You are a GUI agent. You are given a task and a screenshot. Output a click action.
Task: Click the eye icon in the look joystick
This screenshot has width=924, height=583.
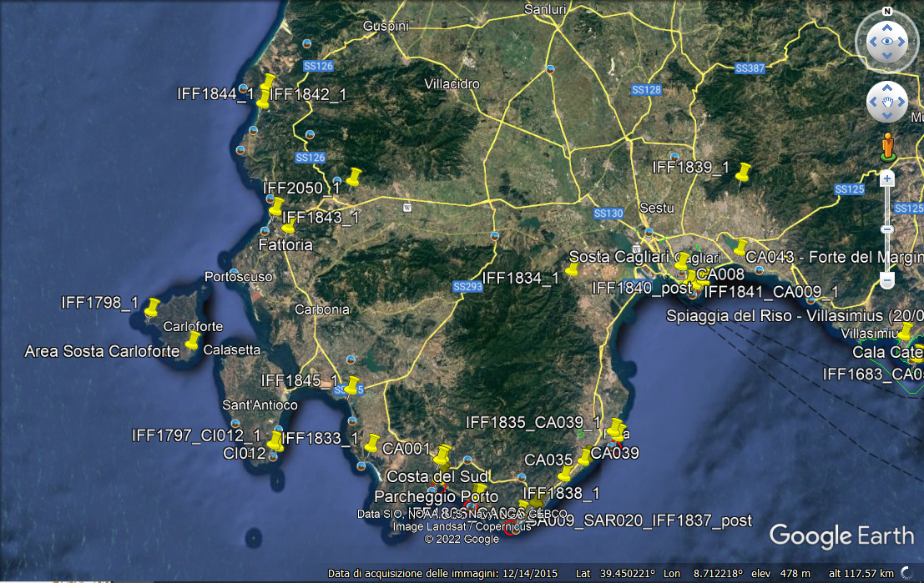[x=887, y=41]
